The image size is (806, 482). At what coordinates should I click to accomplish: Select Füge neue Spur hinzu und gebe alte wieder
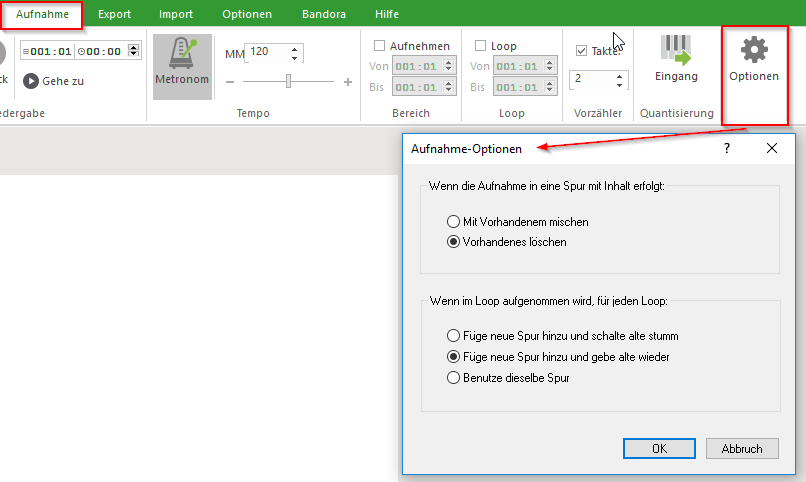tap(453, 356)
